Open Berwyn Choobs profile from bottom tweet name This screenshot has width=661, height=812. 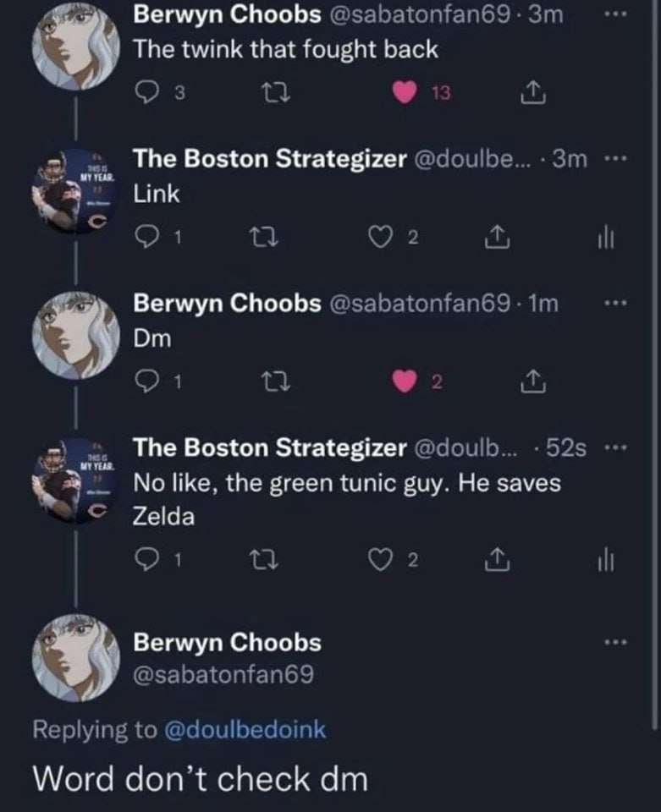pos(228,643)
